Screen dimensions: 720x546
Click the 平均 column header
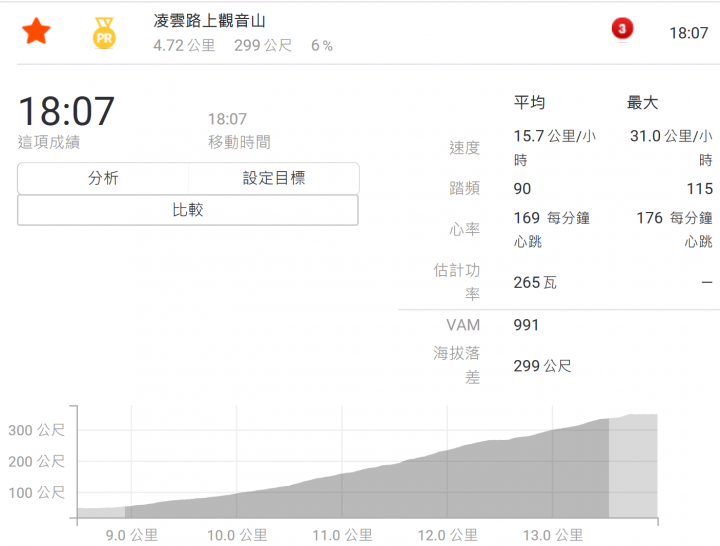tap(529, 102)
